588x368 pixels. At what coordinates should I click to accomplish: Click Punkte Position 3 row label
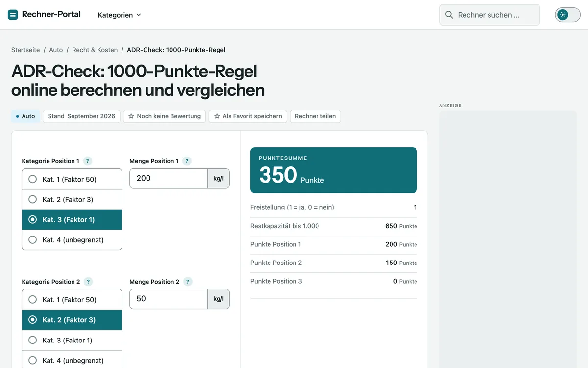[x=276, y=281]
